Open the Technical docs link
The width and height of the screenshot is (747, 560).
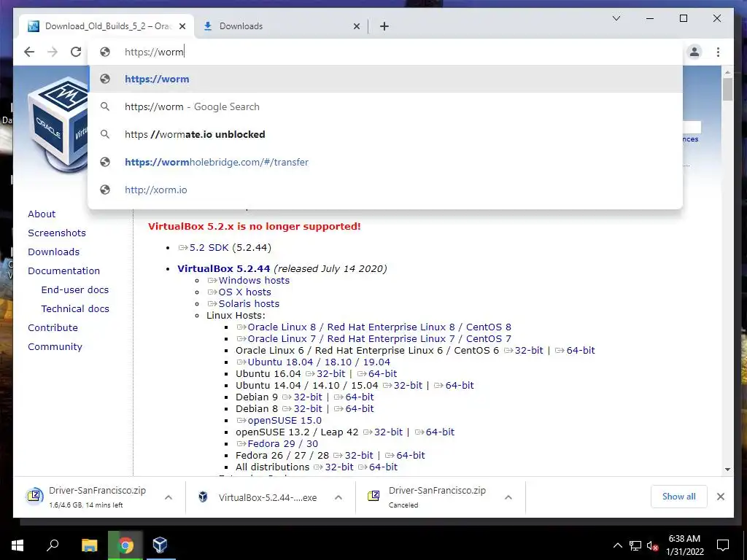coord(75,309)
